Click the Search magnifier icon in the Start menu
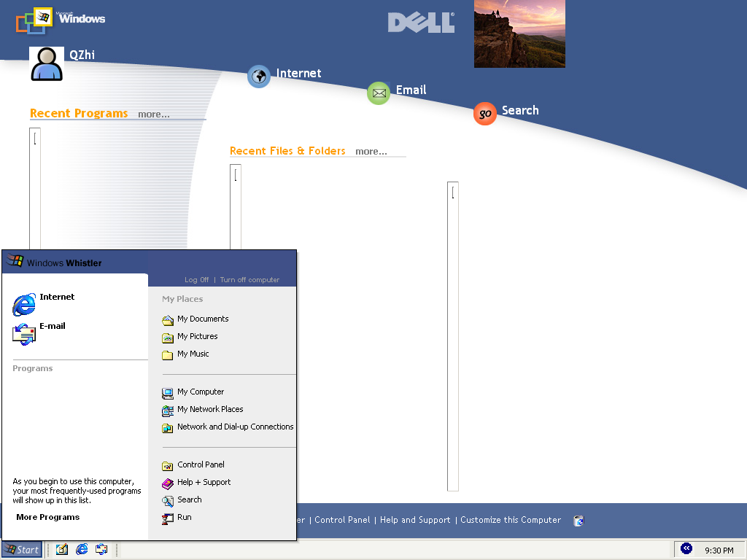The image size is (747, 560). coord(168,501)
